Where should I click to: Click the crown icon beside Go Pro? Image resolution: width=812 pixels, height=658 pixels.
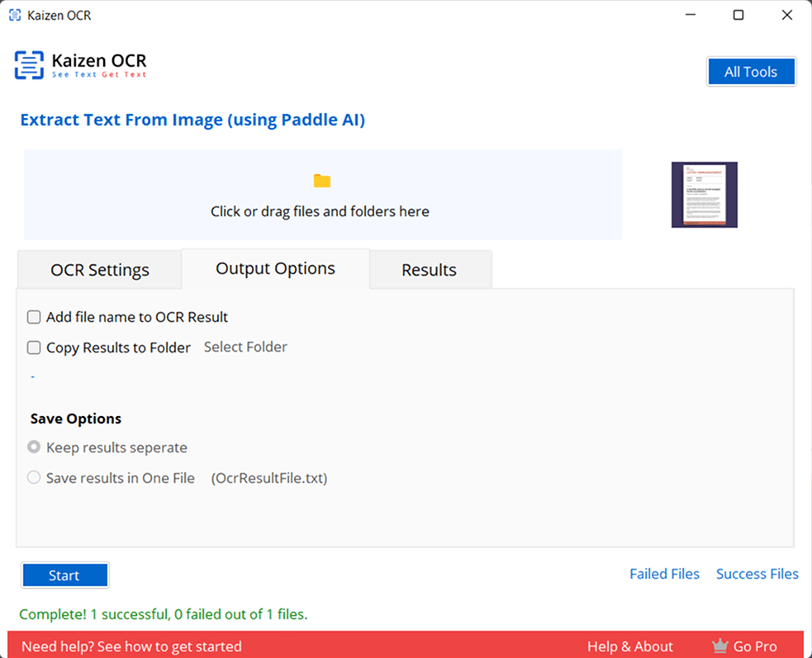tap(719, 646)
